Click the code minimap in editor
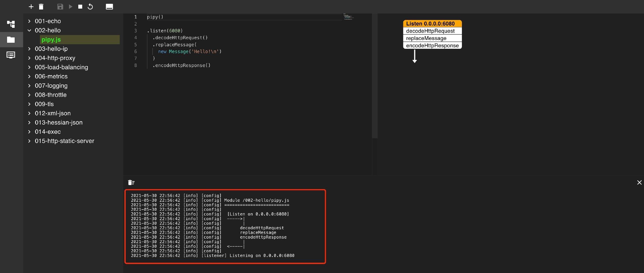The image size is (644, 273). click(x=349, y=17)
